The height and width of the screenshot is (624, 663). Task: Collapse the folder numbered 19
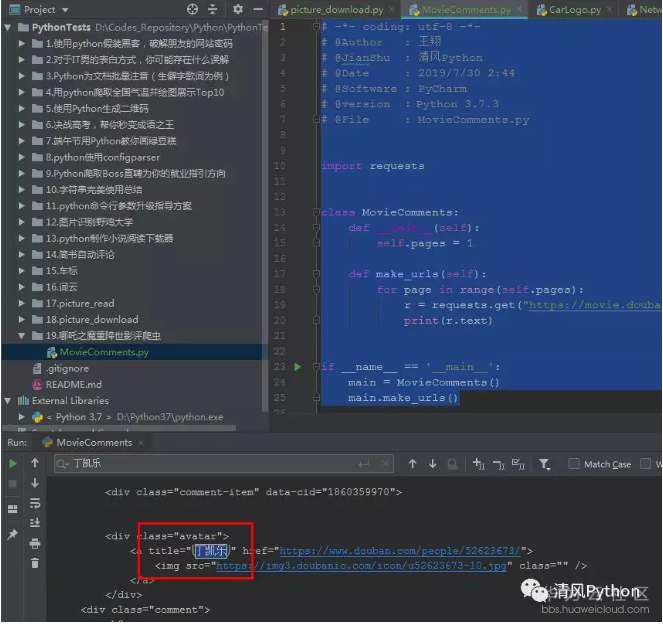point(21,336)
